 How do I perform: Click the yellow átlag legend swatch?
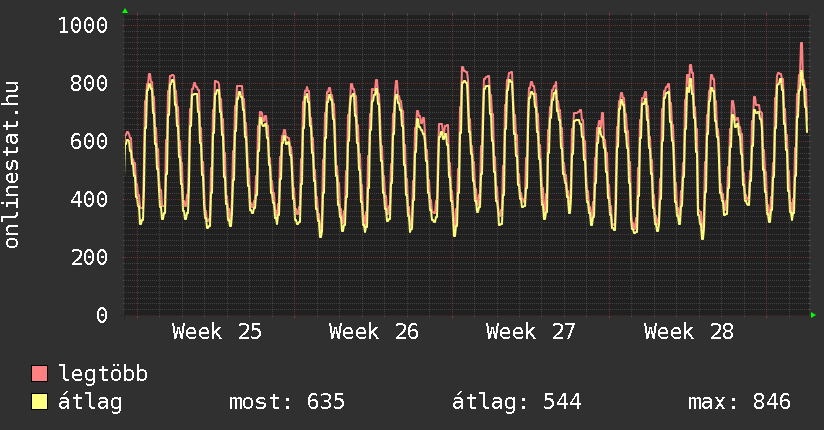(39, 401)
